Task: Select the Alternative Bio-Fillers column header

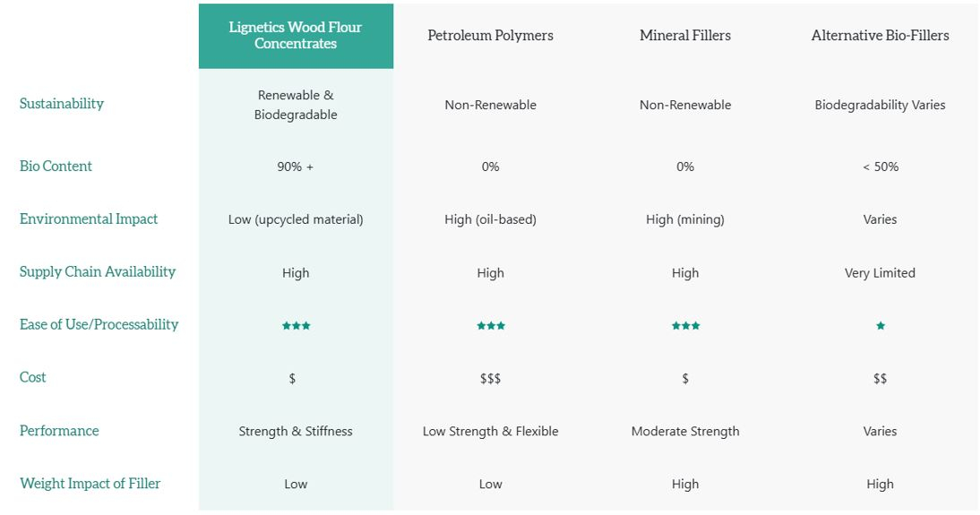Action: click(x=880, y=36)
